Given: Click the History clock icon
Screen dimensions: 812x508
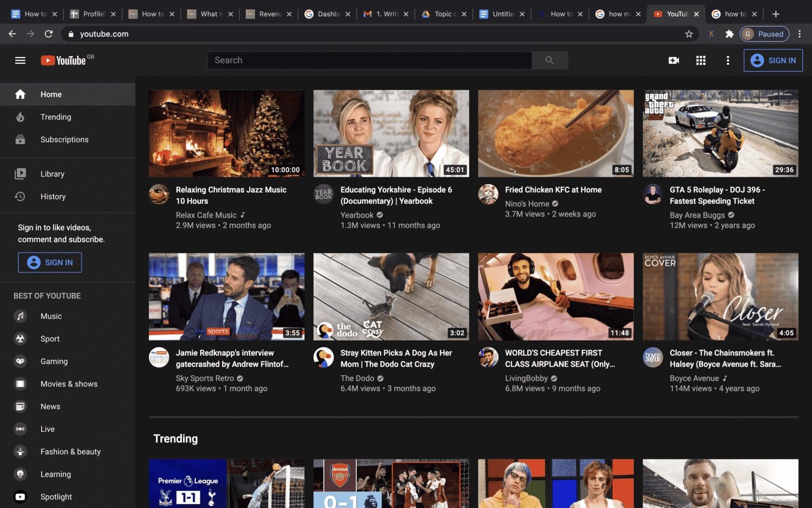Looking at the screenshot, I should [x=20, y=197].
